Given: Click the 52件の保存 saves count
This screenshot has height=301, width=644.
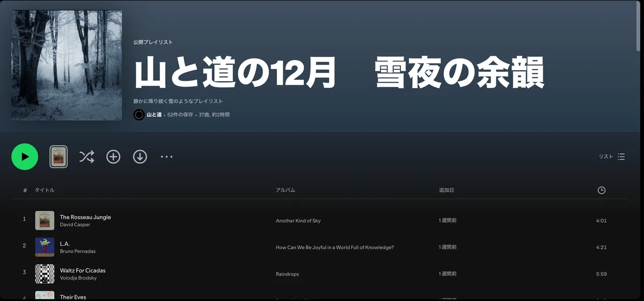Looking at the screenshot, I should (x=180, y=115).
